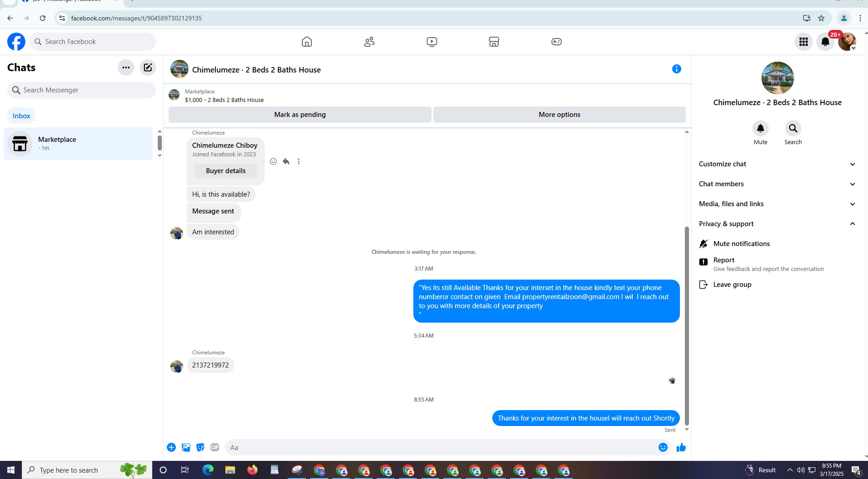Open Task View on taskbar

pos(185,470)
